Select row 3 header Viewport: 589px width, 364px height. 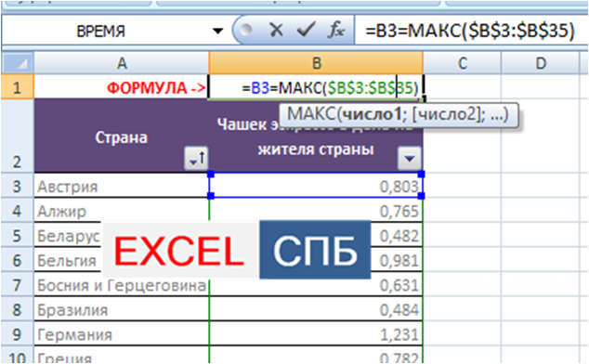(17, 186)
